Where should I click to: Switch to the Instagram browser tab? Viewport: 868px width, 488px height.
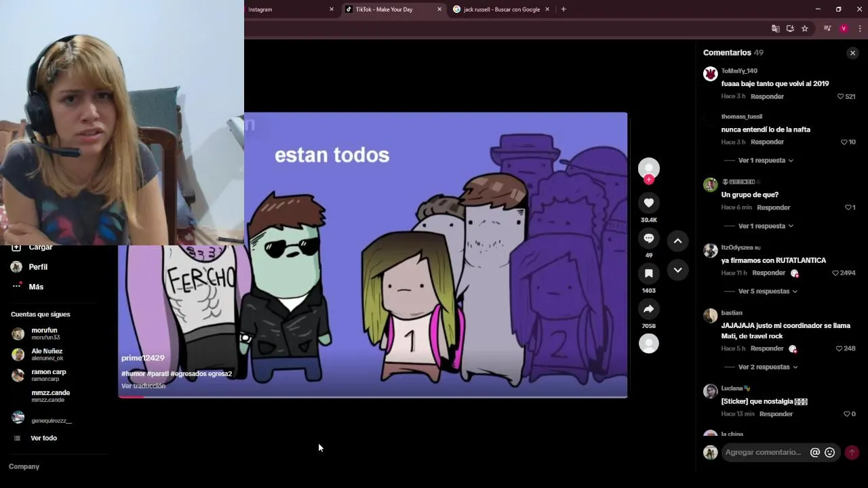point(290,9)
